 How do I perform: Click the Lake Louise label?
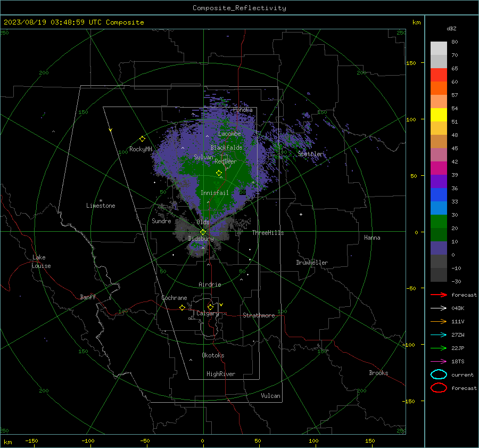click(41, 262)
